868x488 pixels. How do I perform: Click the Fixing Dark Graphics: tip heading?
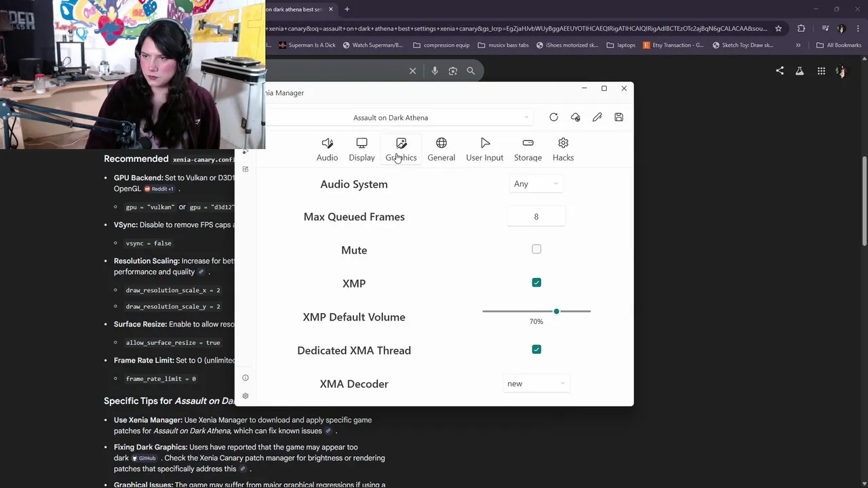click(151, 447)
